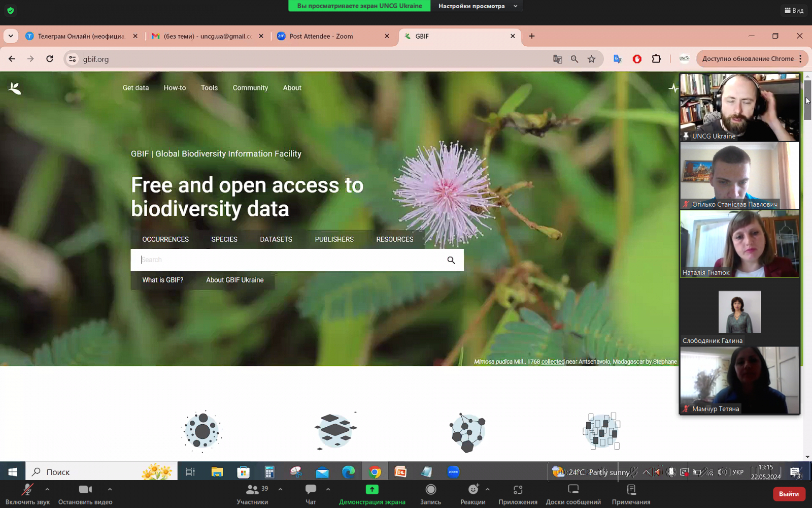Open a new Chrome tab

(x=532, y=36)
